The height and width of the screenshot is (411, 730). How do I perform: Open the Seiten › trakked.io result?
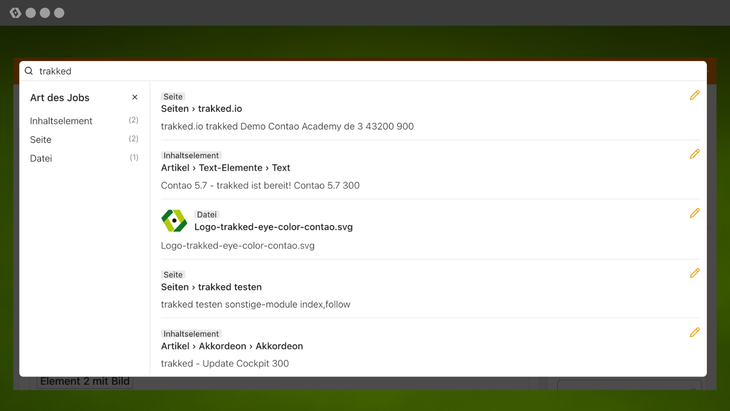(202, 108)
